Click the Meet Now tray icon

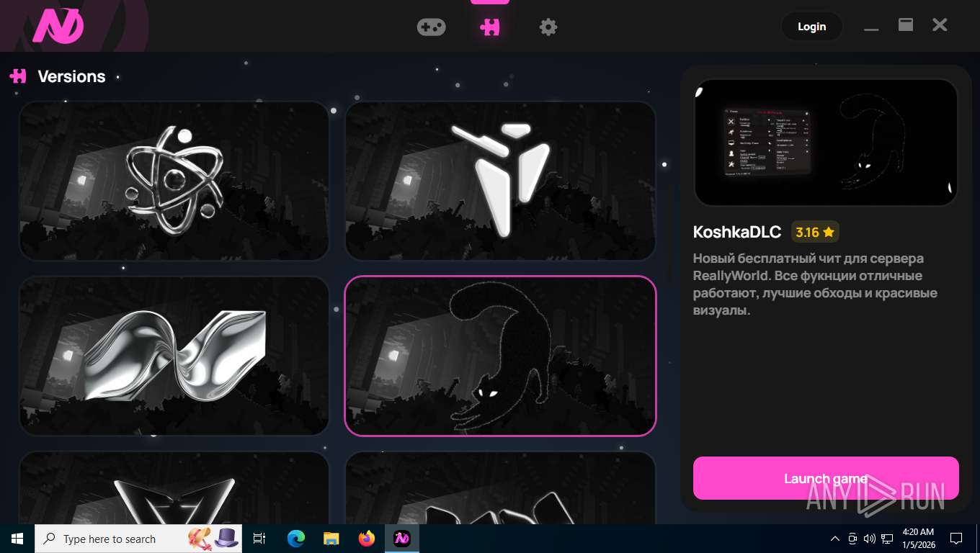click(x=852, y=539)
